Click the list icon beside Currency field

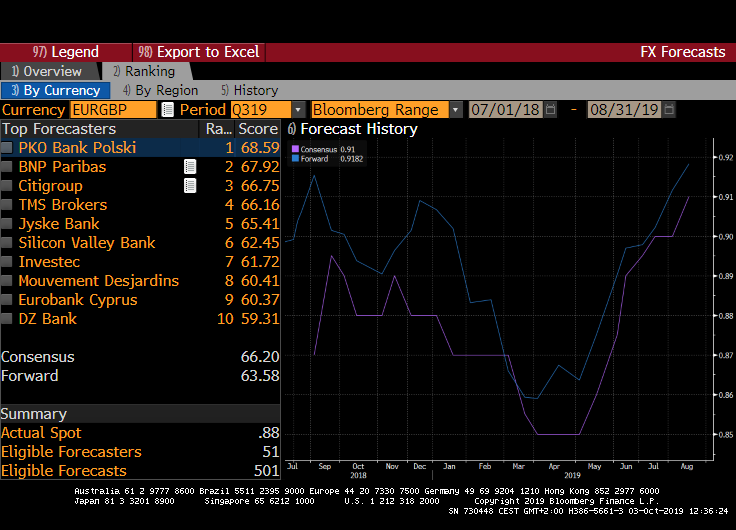point(167,110)
